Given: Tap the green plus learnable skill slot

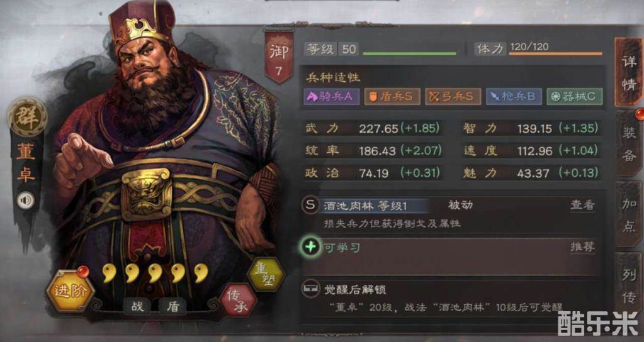Looking at the screenshot, I should [310, 247].
